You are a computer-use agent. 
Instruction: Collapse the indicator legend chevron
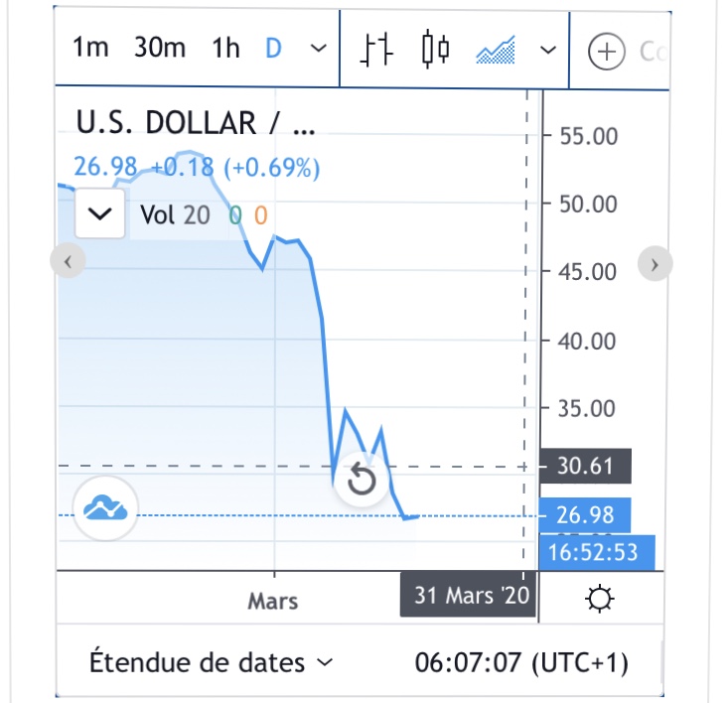pyautogui.click(x=100, y=214)
